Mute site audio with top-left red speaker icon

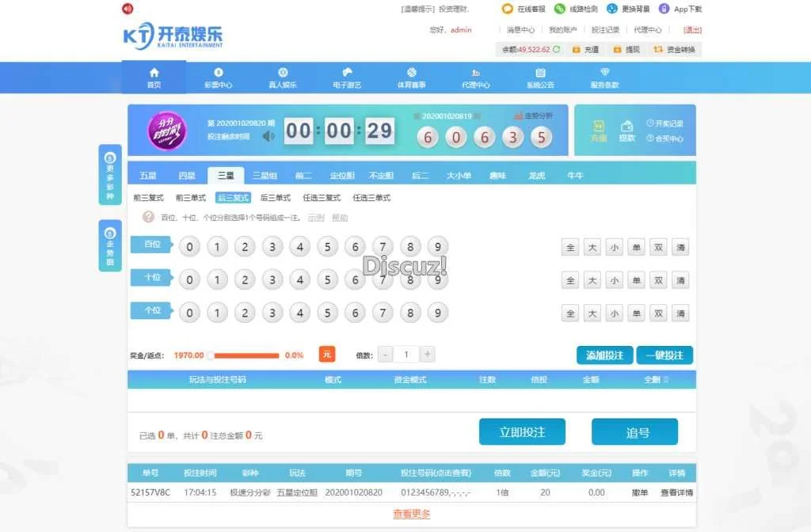(128, 9)
